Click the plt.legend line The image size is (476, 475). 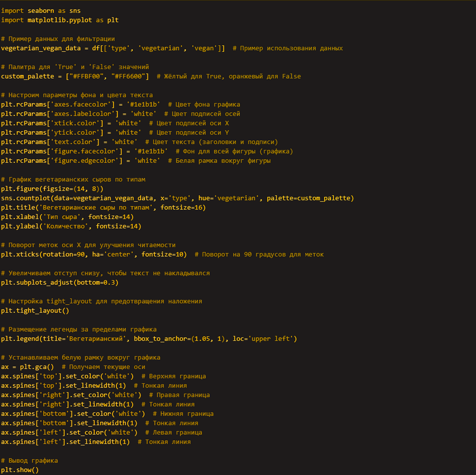click(x=149, y=339)
